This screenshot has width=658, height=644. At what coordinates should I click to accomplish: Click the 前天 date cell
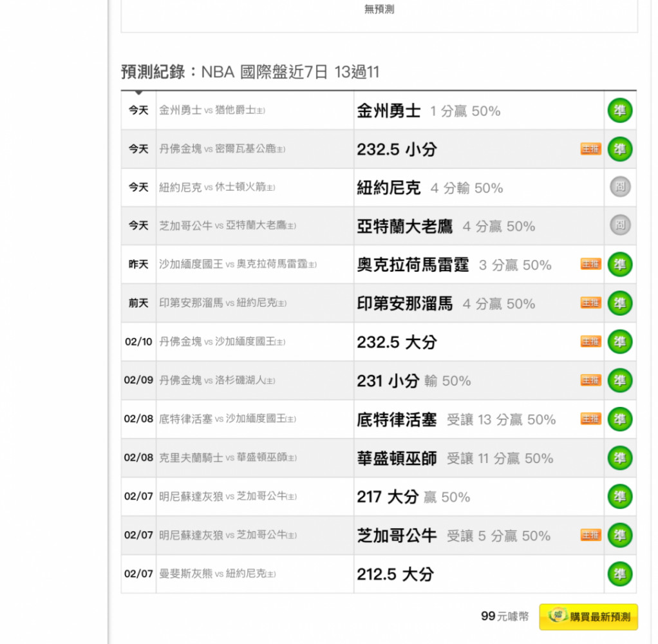[x=138, y=303]
